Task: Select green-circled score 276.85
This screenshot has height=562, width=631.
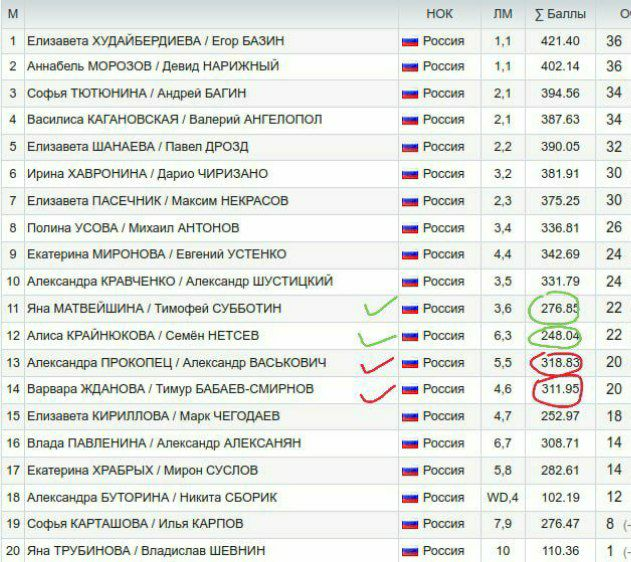Action: (559, 308)
